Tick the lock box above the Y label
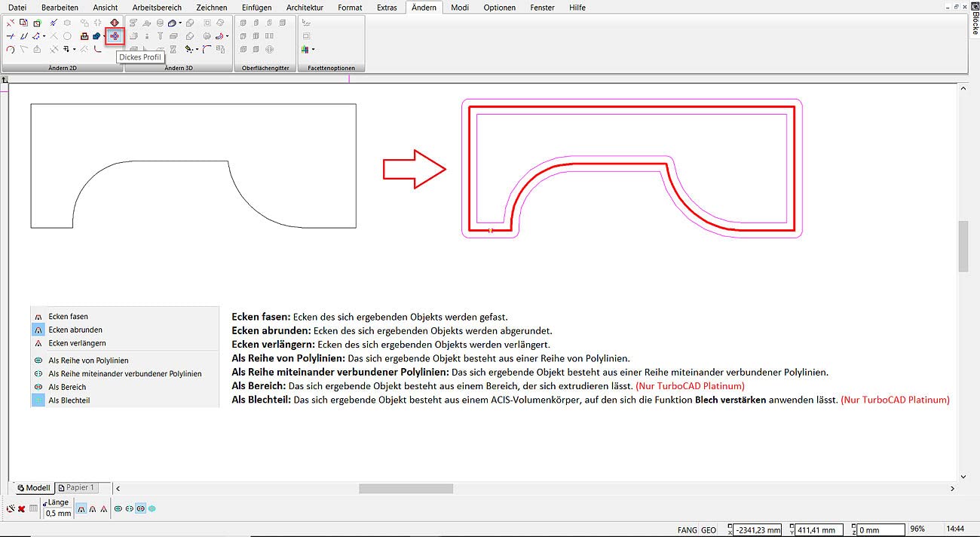The image size is (980, 537). pyautogui.click(x=792, y=526)
